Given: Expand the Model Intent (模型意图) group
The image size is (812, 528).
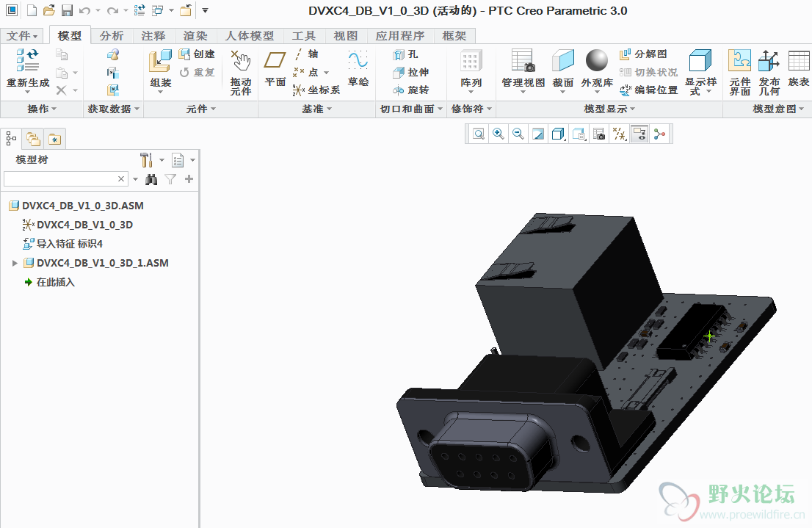Looking at the screenshot, I should point(778,109).
